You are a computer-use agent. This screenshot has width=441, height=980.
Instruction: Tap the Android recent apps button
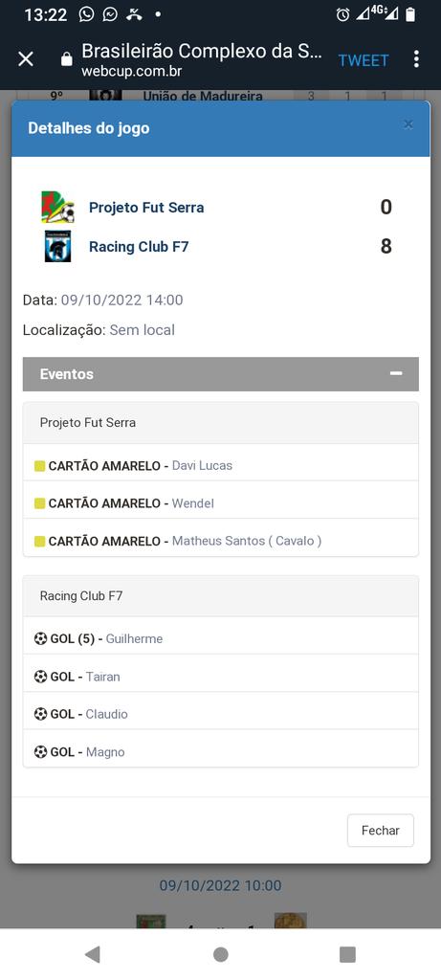point(347,954)
